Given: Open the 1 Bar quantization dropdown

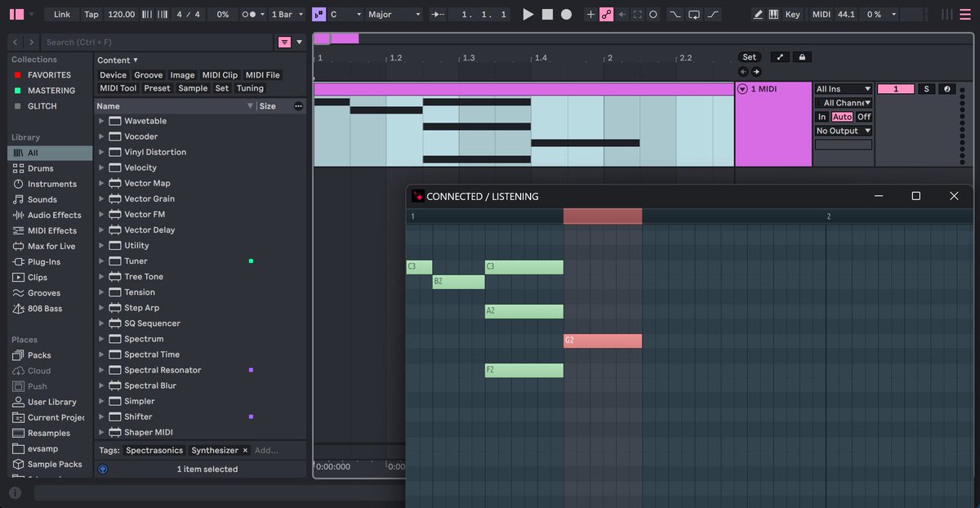Looking at the screenshot, I should 287,15.
